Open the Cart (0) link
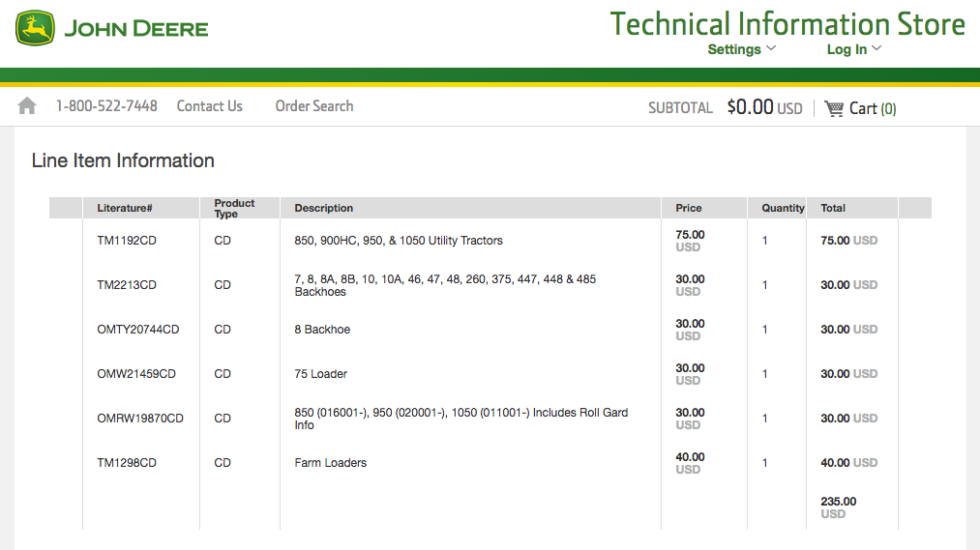 (873, 108)
